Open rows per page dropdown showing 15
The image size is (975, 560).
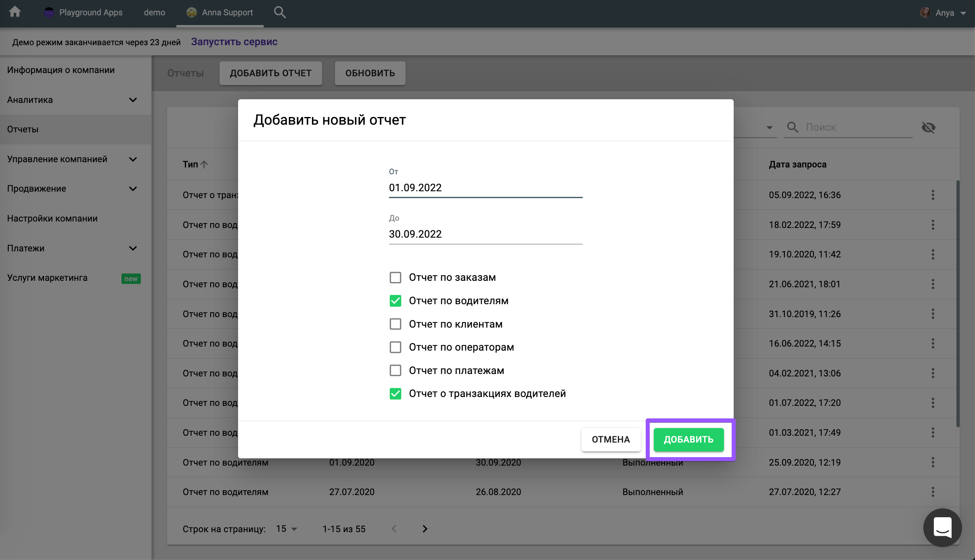click(x=287, y=529)
